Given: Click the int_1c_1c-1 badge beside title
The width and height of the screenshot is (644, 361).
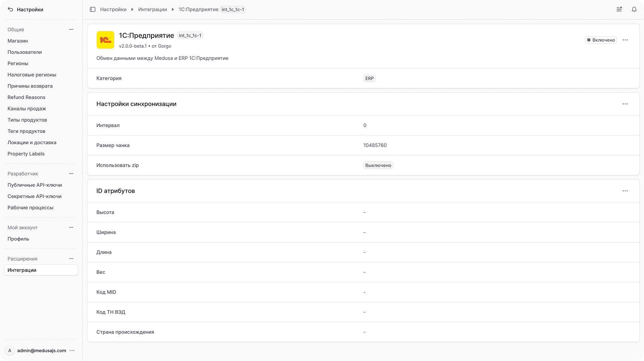Looking at the screenshot, I should (190, 35).
